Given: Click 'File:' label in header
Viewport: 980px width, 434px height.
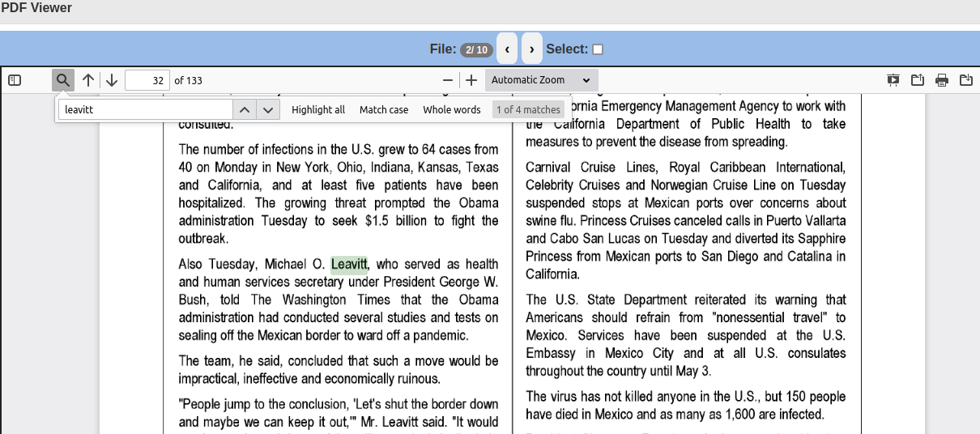Looking at the screenshot, I should [443, 49].
